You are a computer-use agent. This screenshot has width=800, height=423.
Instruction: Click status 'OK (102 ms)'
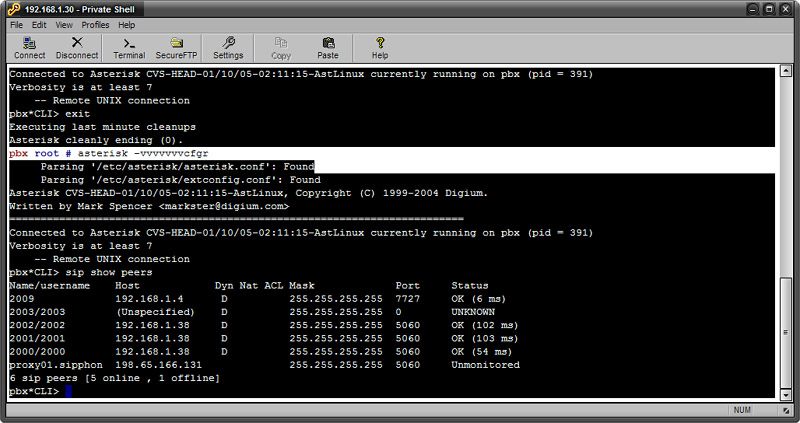pos(485,326)
